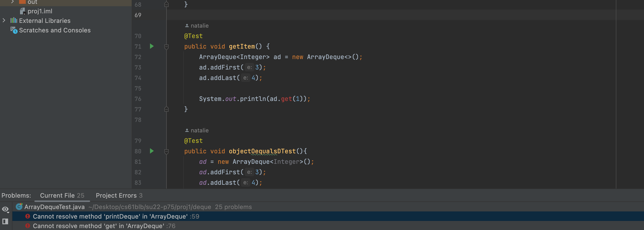This screenshot has height=230, width=644.
Task: Click the error icon beside the printDeque problem
Action: [28, 216]
